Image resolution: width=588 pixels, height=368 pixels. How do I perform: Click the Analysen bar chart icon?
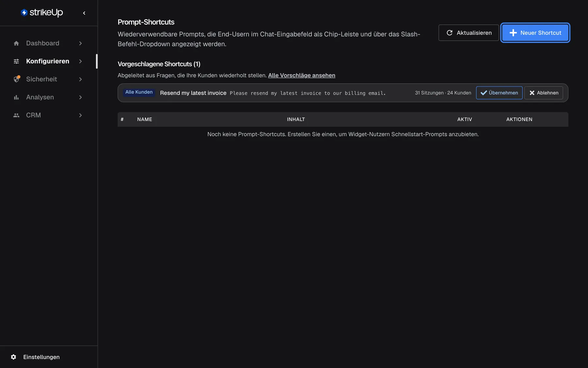16,97
